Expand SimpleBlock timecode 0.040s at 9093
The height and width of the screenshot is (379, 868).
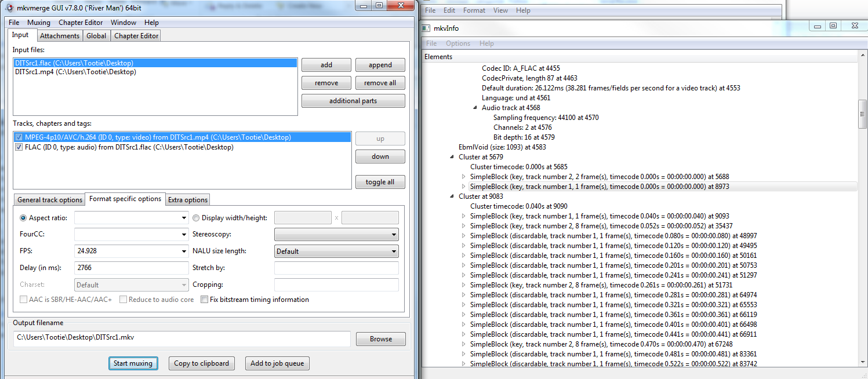pyautogui.click(x=464, y=216)
